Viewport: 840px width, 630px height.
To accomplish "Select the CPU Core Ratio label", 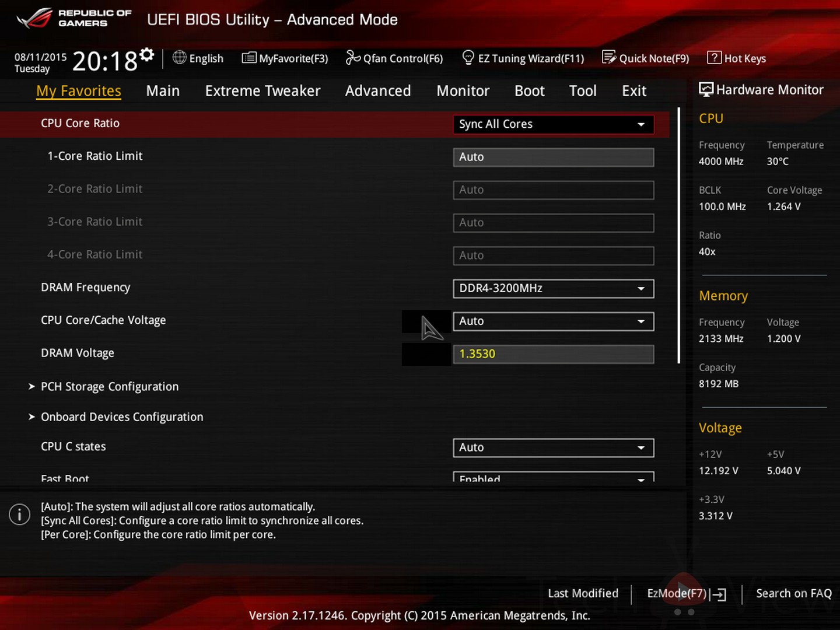I will [80, 123].
